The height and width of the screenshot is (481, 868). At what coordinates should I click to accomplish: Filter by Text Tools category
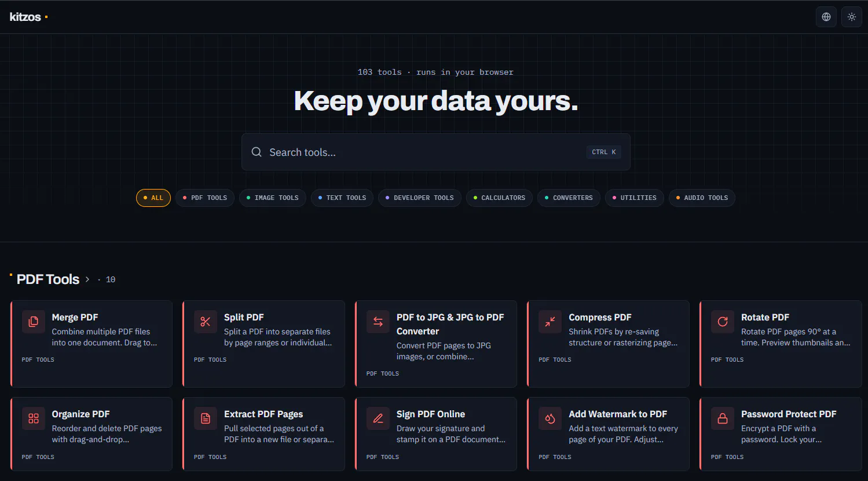click(342, 198)
